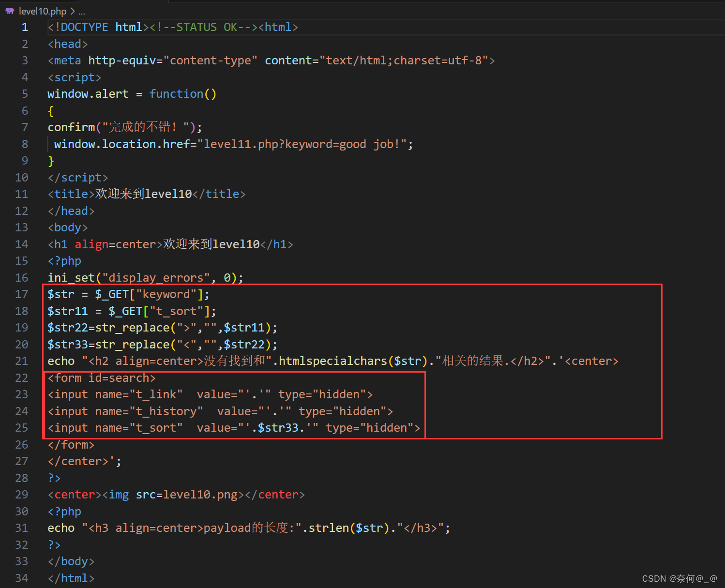Click "level11.php?keyword=good job!" string
The width and height of the screenshot is (725, 588).
pos(302,144)
